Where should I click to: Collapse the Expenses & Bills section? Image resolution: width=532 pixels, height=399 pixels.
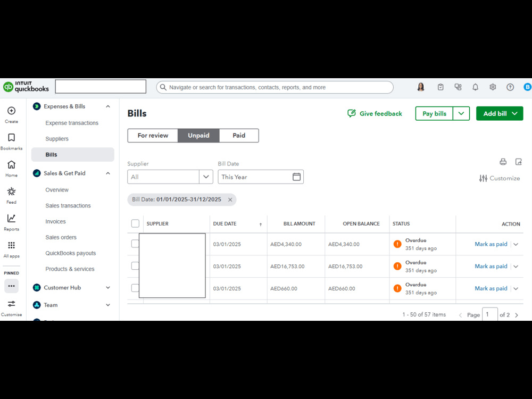point(108,106)
